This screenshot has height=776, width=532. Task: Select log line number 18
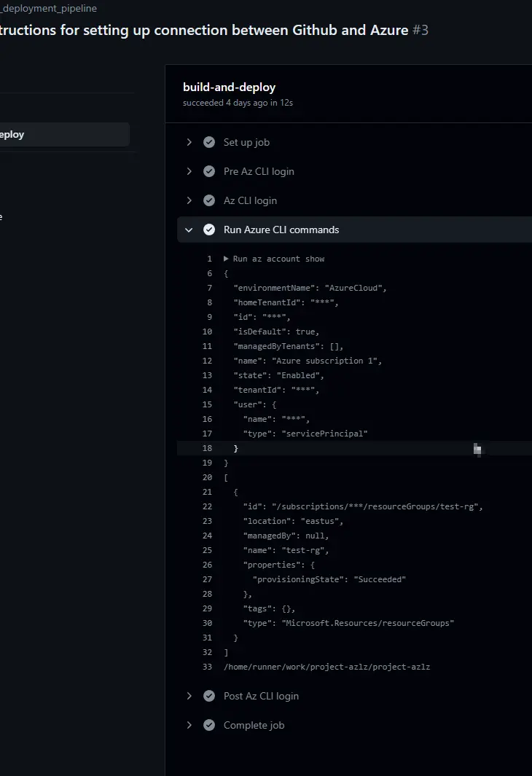point(208,448)
